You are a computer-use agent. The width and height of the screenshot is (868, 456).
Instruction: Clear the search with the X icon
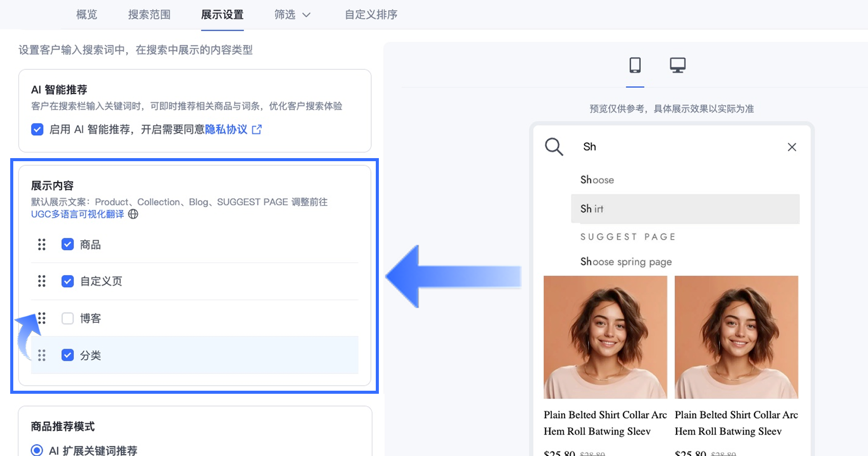[792, 147]
